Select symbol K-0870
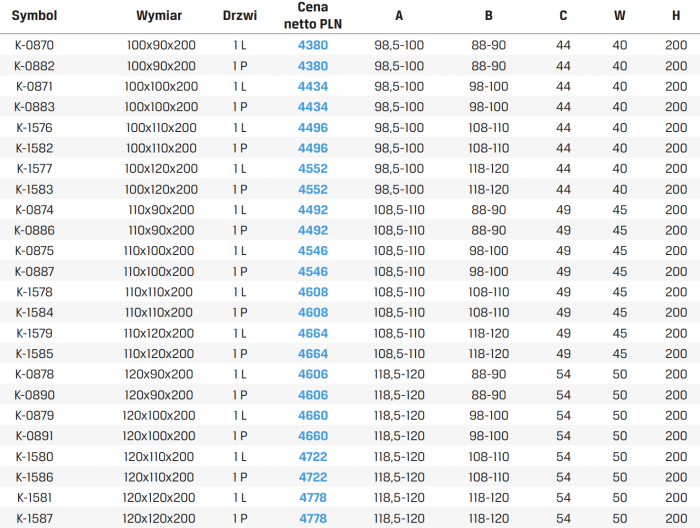 pos(34,45)
